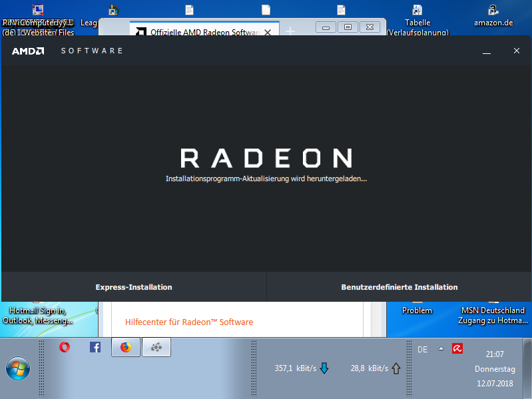The image size is (532, 399).
Task: Open the Avira tray icon
Action: coord(457,348)
